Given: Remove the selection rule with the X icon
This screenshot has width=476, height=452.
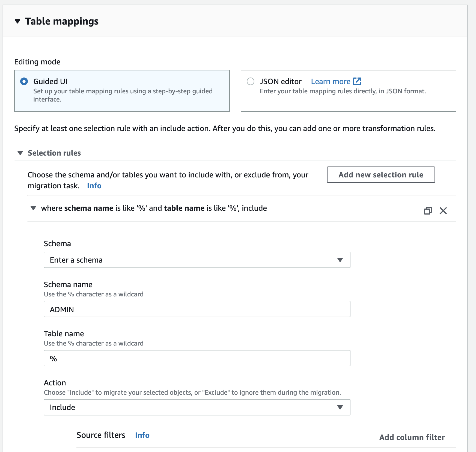Looking at the screenshot, I should 443,211.
